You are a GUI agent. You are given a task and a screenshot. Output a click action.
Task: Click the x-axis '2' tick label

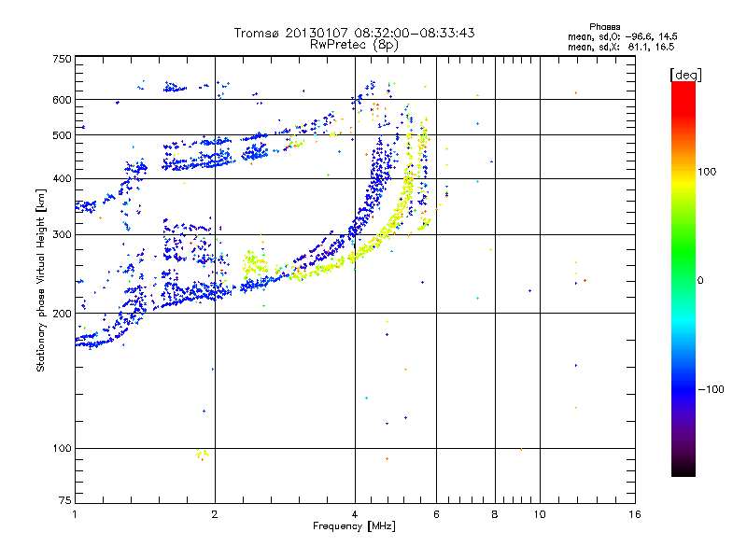(215, 514)
